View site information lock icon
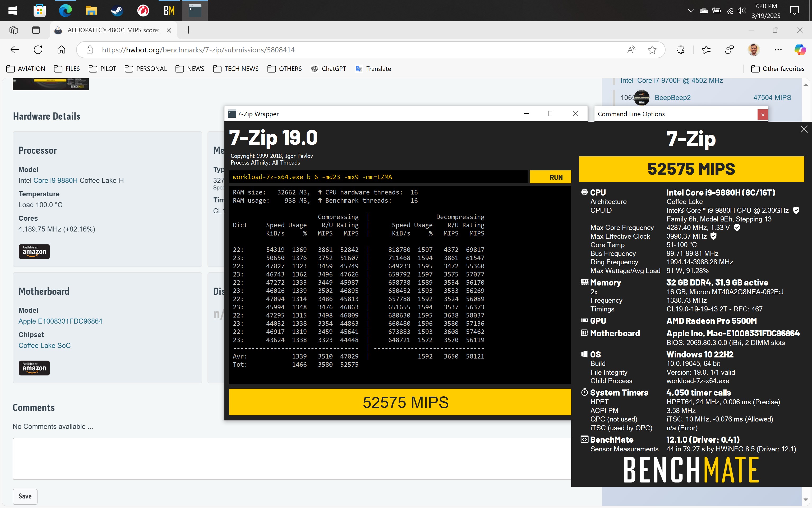 click(x=90, y=50)
